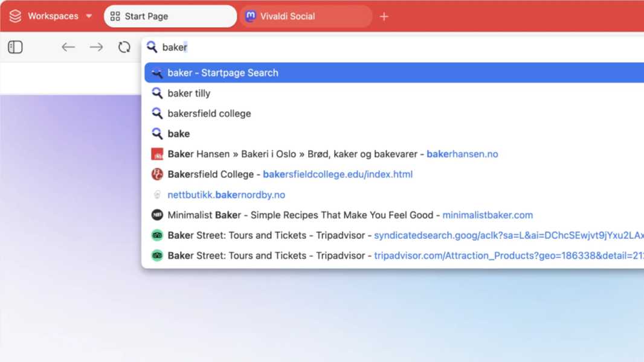This screenshot has height=362, width=644.
Task: Click the forward navigation arrow
Action: [96, 46]
